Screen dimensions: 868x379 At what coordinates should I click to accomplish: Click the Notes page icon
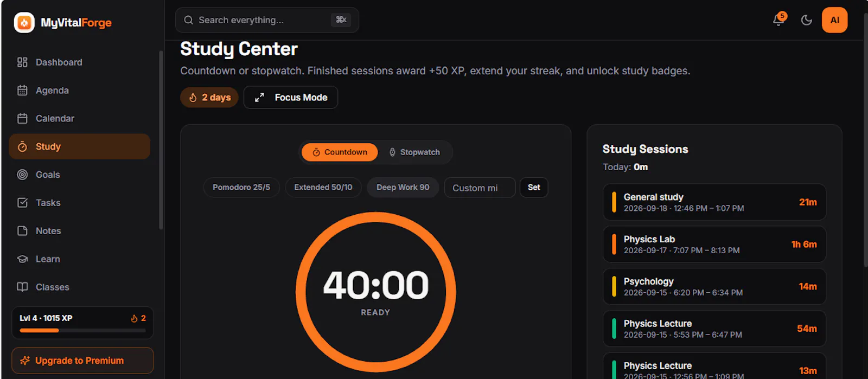click(22, 231)
